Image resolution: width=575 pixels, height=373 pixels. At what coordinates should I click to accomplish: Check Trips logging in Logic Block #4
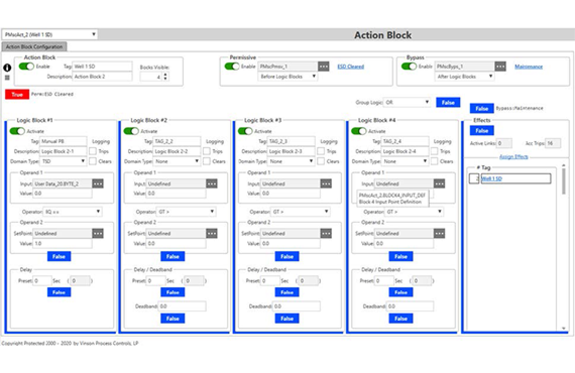[435, 151]
